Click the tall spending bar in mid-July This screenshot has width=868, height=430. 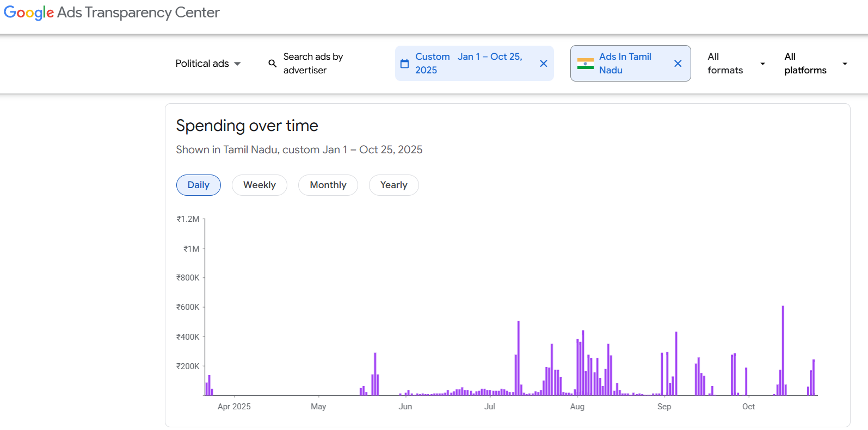click(518, 359)
